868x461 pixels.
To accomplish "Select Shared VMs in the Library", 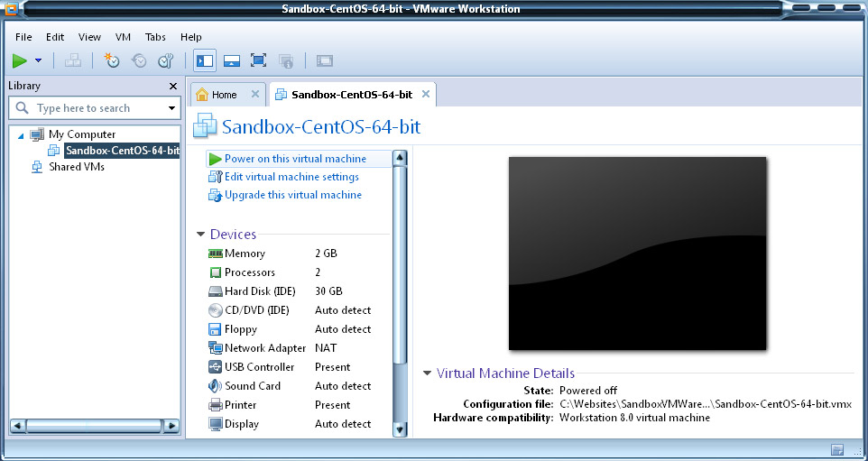I will pyautogui.click(x=77, y=167).
